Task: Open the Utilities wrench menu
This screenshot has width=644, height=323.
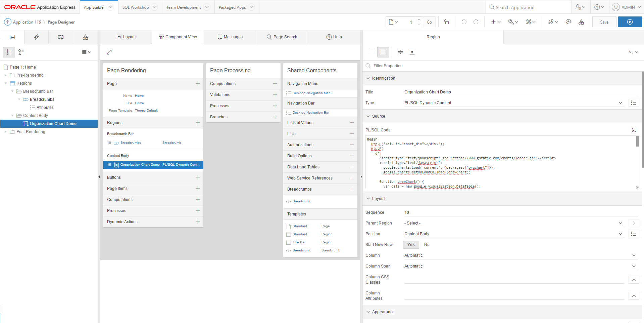Action: pyautogui.click(x=513, y=22)
